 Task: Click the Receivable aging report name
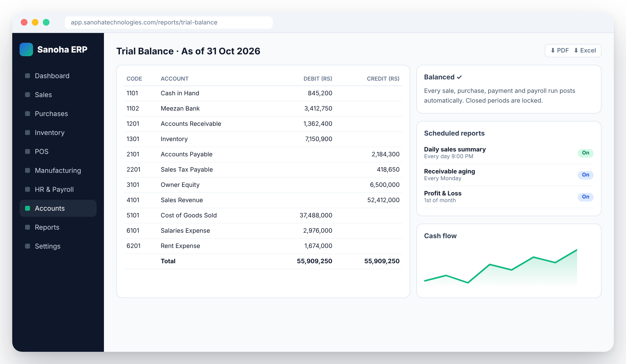pyautogui.click(x=449, y=171)
